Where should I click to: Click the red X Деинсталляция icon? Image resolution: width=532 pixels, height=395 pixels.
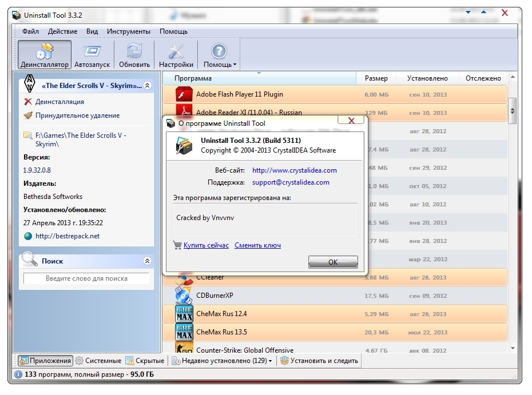[x=28, y=102]
